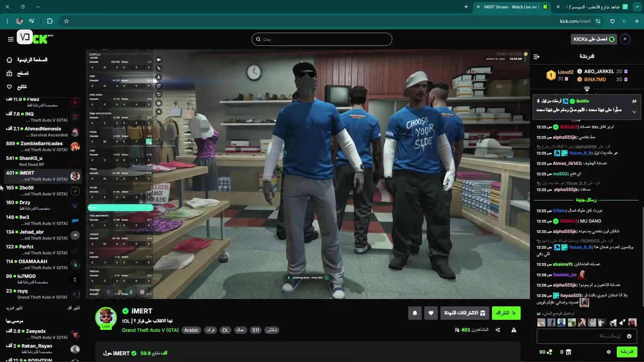Click the notification bell under the stream
Screen dimensions: 644x362
415,313
